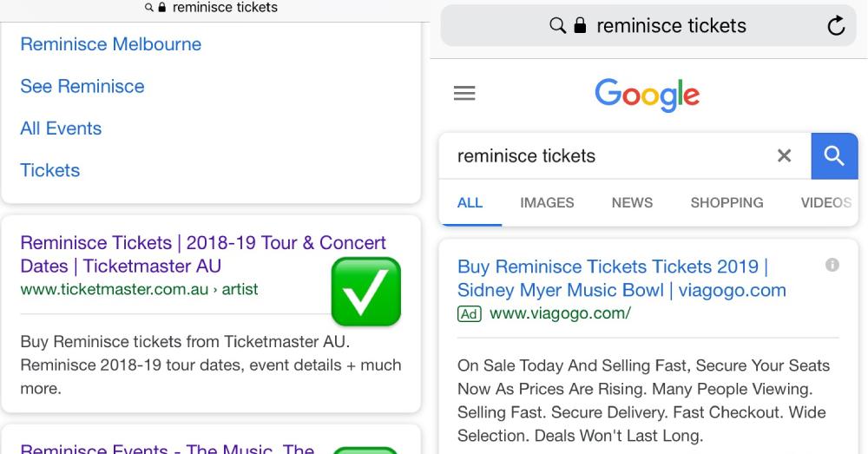
Task: Select the All results tab
Action: tap(470, 202)
